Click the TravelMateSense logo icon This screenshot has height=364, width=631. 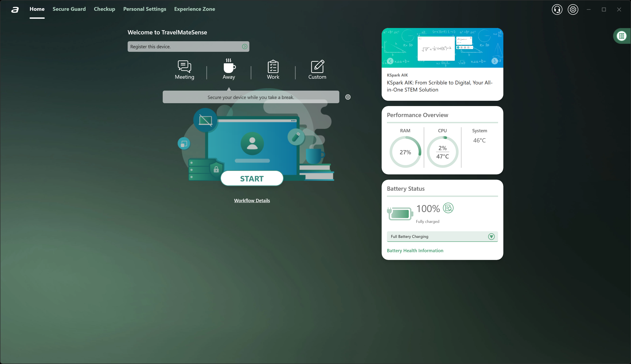15,9
